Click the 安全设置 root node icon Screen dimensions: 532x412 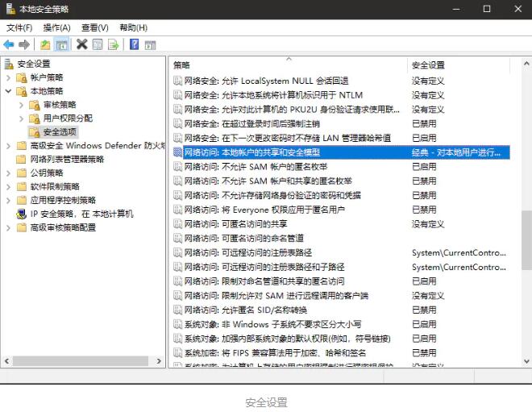9,64
